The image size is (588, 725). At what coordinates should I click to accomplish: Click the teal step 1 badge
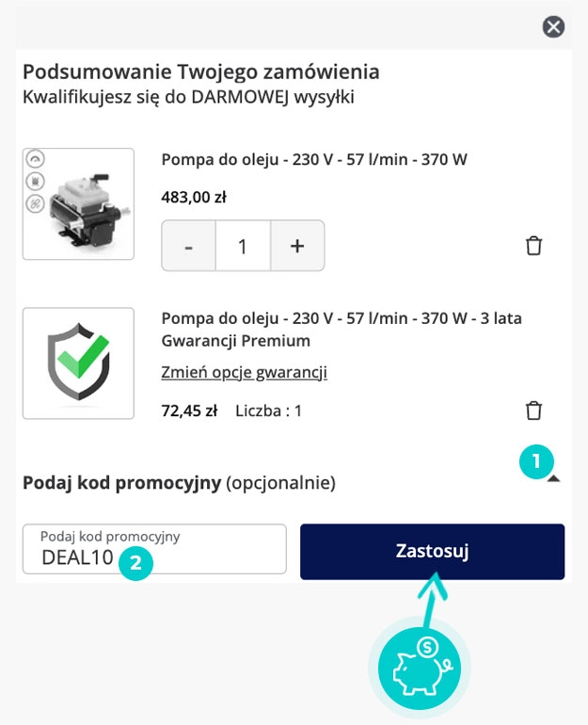[536, 462]
